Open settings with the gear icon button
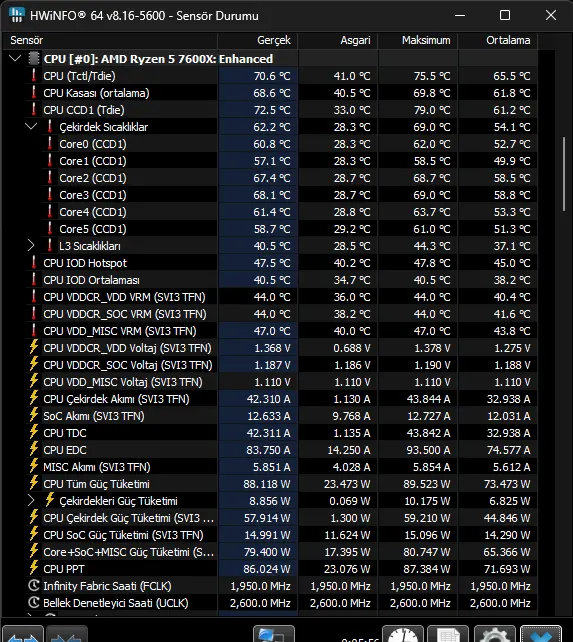 tap(495, 634)
